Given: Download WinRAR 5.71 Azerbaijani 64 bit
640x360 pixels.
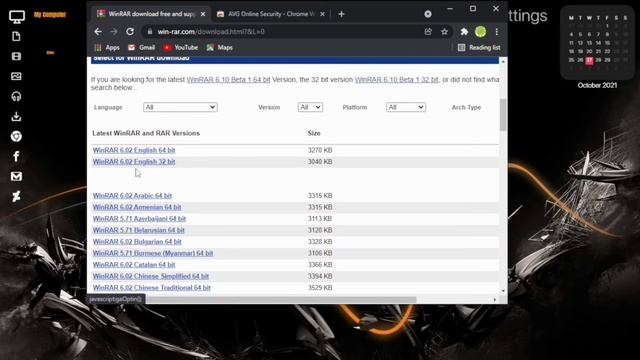Looking at the screenshot, I should [x=139, y=218].
